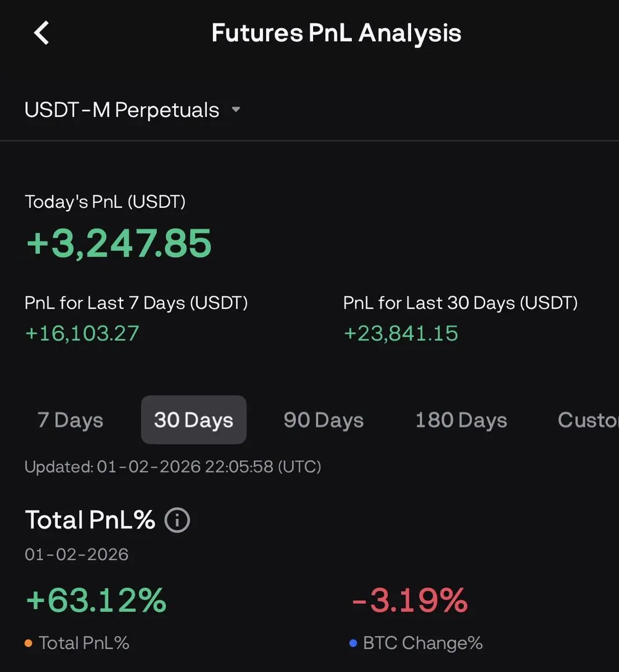
Task: Click the red -3.19% BTC figure
Action: click(409, 600)
